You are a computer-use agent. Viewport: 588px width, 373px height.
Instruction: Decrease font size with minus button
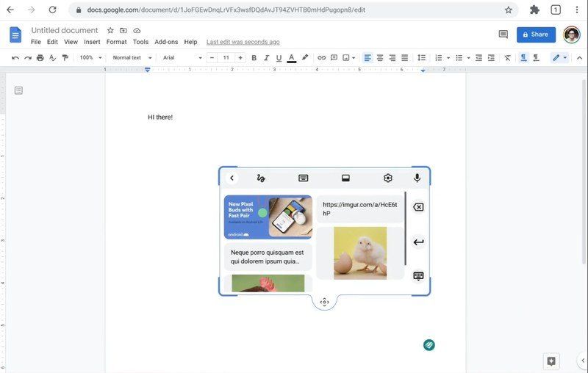212,58
